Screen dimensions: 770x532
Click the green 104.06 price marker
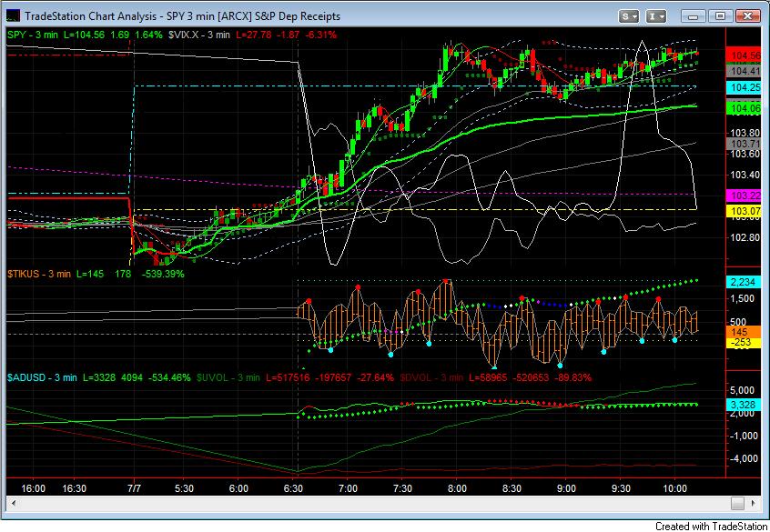point(745,108)
